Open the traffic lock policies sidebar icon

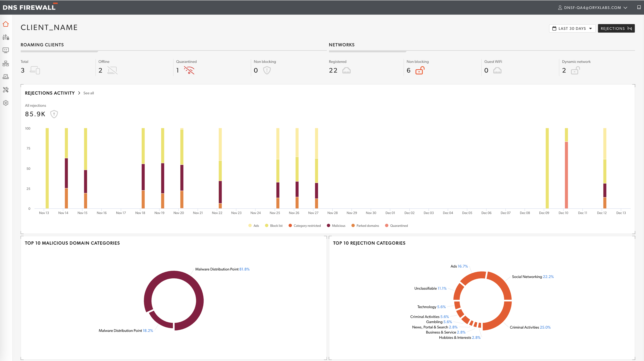6,37
